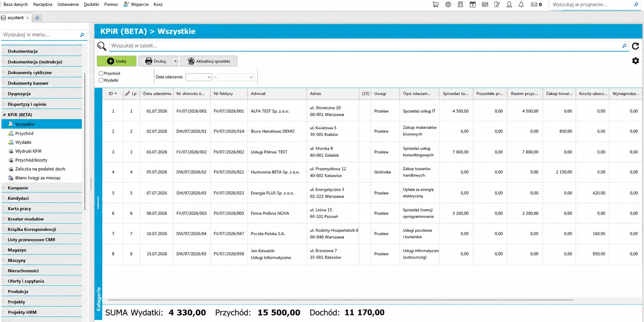The image size is (644, 322).
Task: Open the calendar icon in top toolbar
Action: [x=473, y=5]
